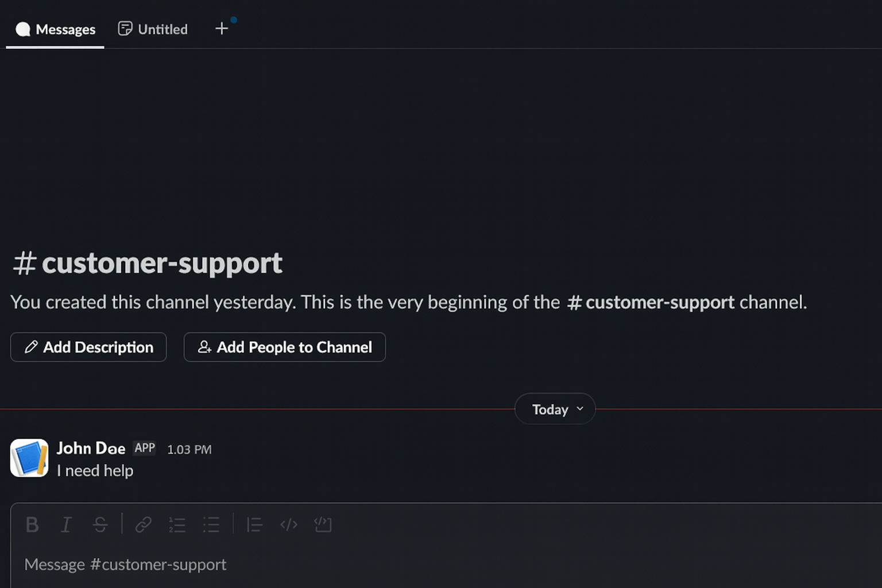Click the 1:03 PM message timestamp
Screen dimensions: 882x588
coord(189,449)
